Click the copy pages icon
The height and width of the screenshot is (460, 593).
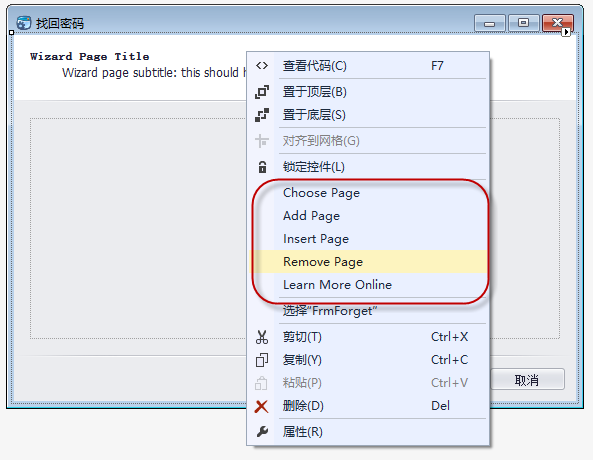(x=262, y=360)
